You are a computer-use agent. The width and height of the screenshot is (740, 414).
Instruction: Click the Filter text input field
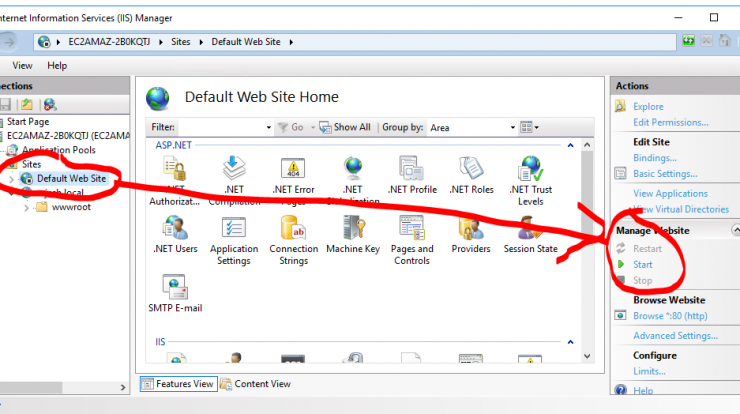[221, 127]
